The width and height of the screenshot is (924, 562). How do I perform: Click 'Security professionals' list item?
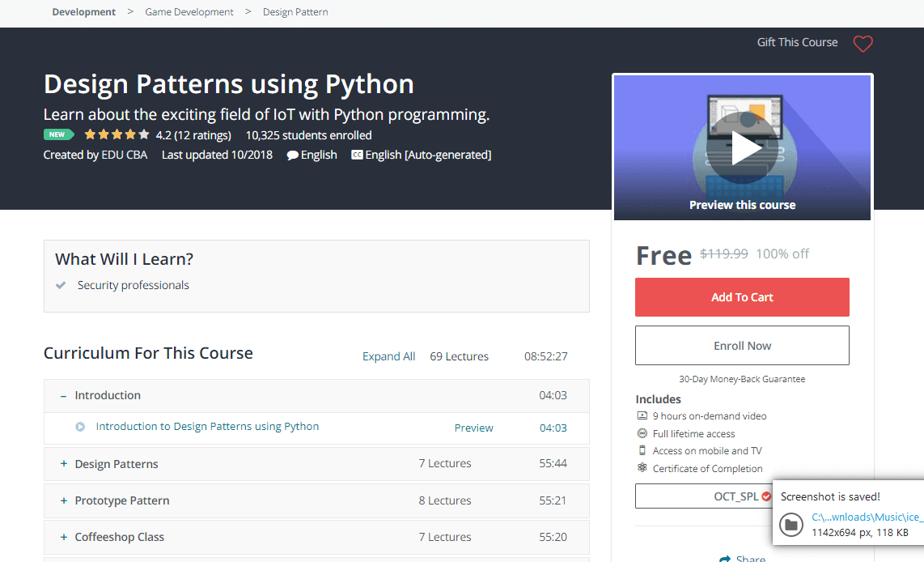(x=134, y=285)
